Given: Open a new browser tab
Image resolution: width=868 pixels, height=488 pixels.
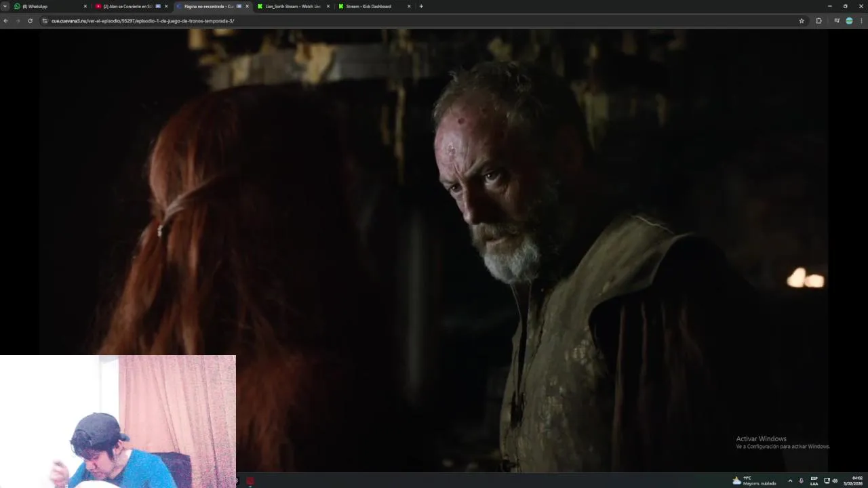Looking at the screenshot, I should [421, 6].
